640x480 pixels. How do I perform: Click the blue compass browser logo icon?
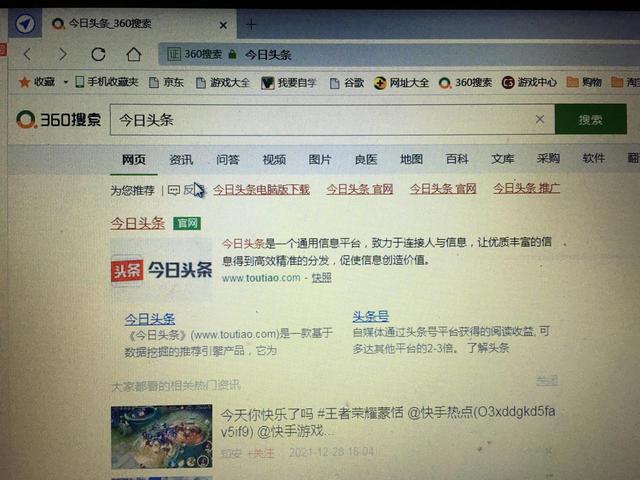pyautogui.click(x=25, y=24)
